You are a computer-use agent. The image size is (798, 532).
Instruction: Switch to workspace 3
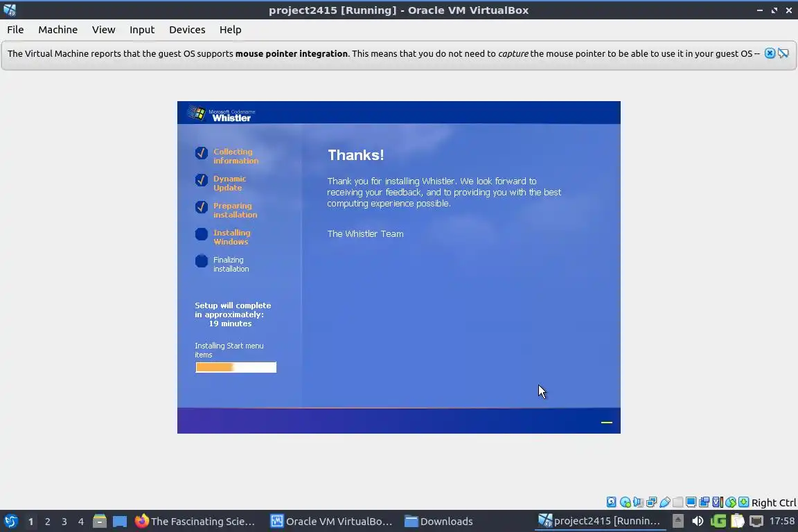click(x=64, y=522)
